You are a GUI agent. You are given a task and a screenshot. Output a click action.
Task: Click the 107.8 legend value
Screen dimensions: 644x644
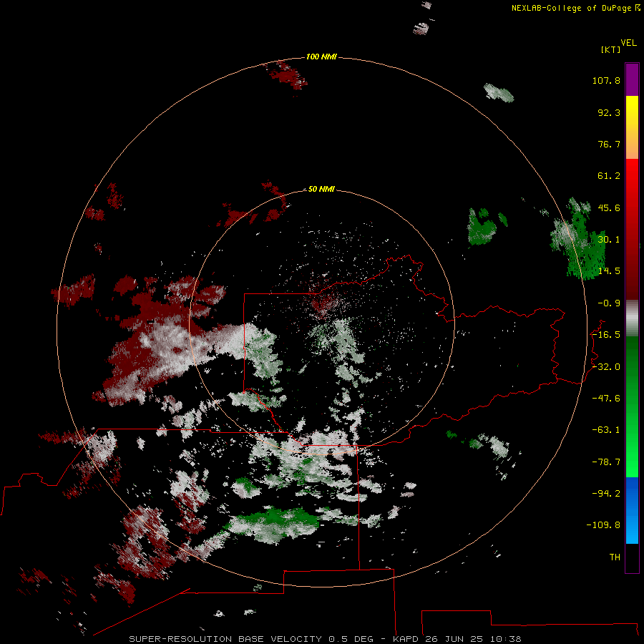[606, 80]
